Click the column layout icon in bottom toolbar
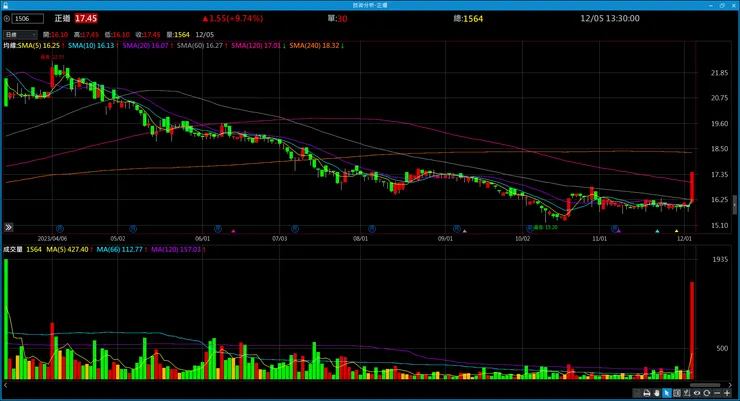The height and width of the screenshot is (401, 740). (x=677, y=393)
